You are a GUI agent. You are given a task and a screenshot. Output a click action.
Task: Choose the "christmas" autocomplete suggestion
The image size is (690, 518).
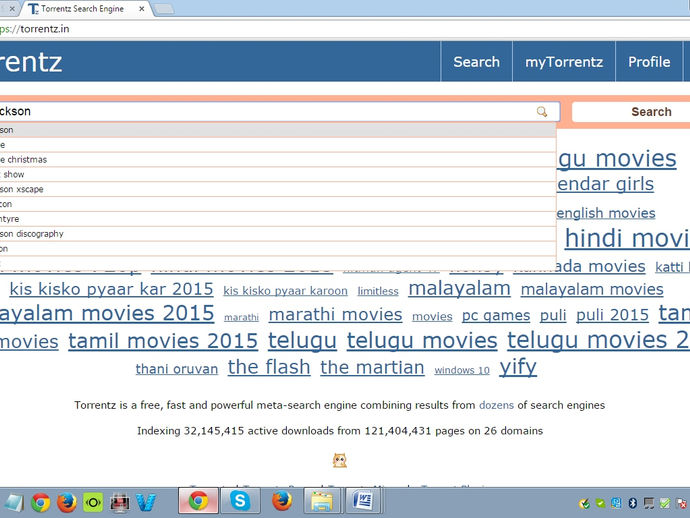pos(278,159)
